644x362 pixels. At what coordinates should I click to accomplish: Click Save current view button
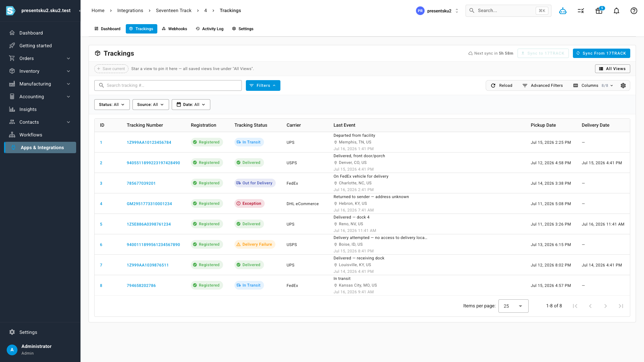click(x=111, y=69)
